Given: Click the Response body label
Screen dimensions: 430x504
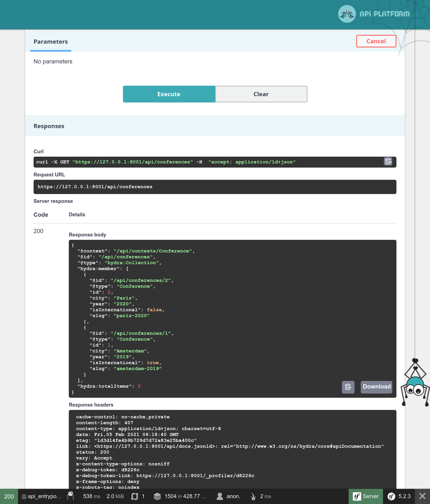Looking at the screenshot, I should point(87,235).
